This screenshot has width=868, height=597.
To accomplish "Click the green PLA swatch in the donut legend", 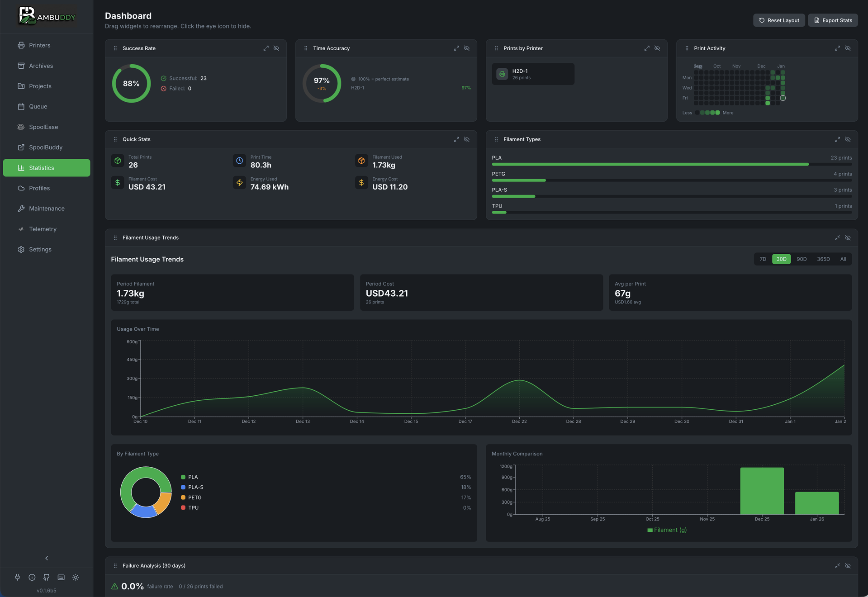I will click(x=183, y=477).
